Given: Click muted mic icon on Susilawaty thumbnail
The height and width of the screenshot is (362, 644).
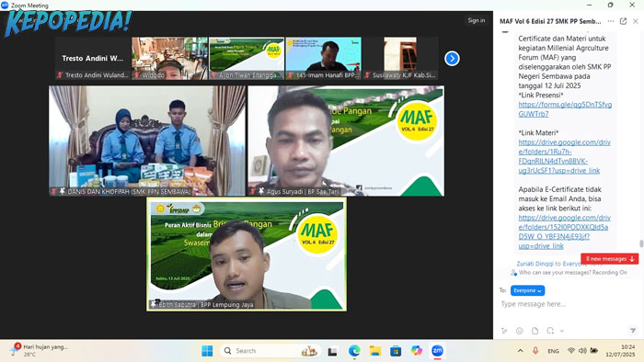Looking at the screenshot, I should (x=368, y=75).
